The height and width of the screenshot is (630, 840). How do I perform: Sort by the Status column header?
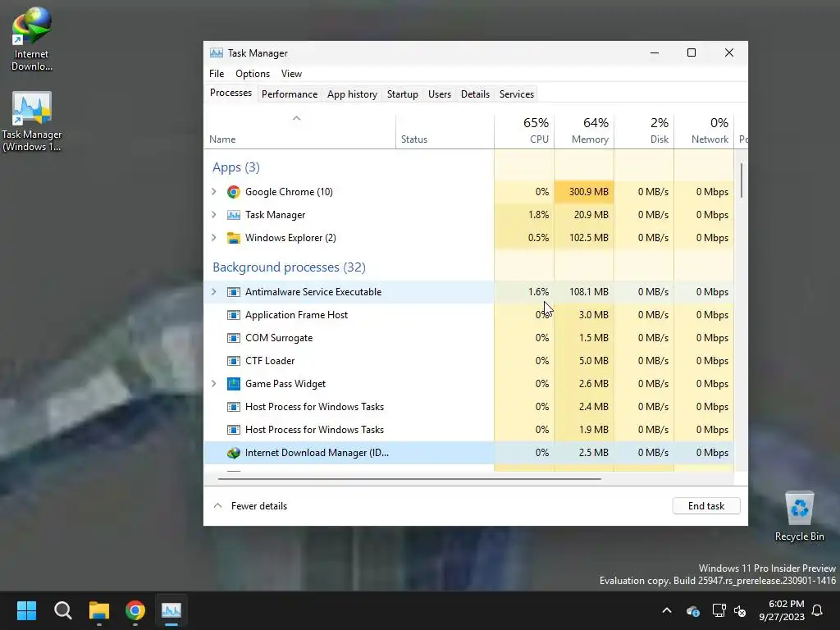445,131
